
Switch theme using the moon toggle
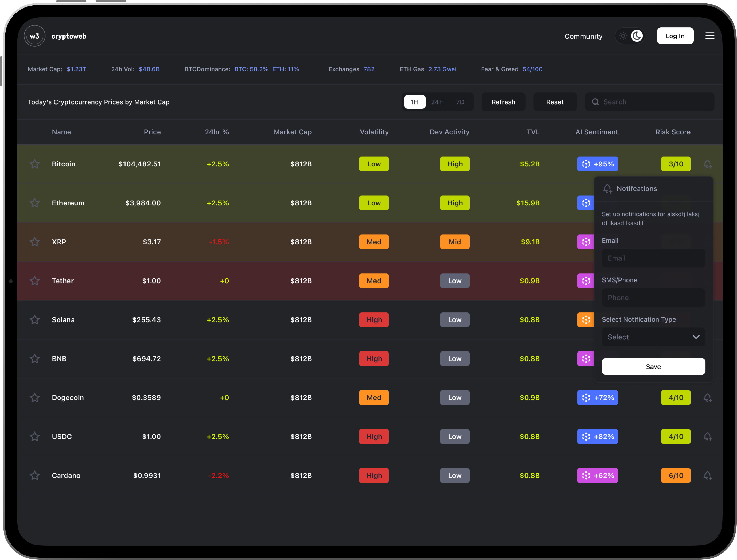pos(637,36)
